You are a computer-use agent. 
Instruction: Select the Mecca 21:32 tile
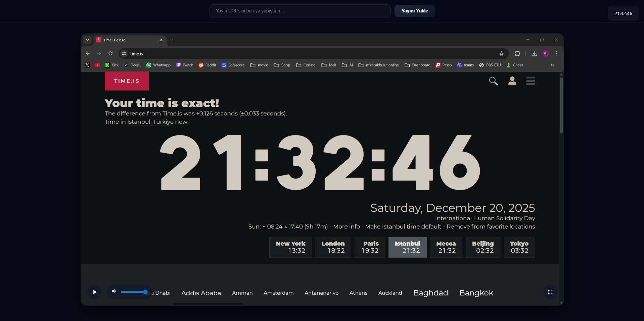(446, 247)
